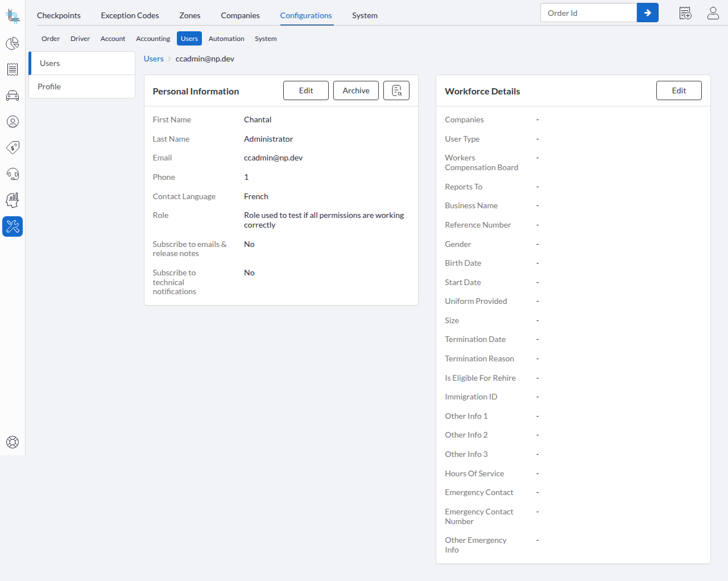
Task: Click the email value ccadmin@np.dev
Action: pos(273,158)
